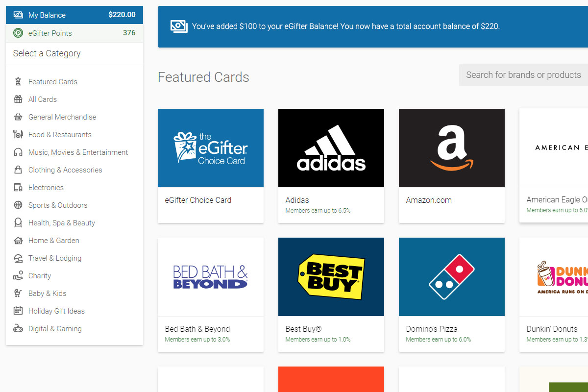Click the Home & Garden house icon
The image size is (588, 392).
(18, 240)
